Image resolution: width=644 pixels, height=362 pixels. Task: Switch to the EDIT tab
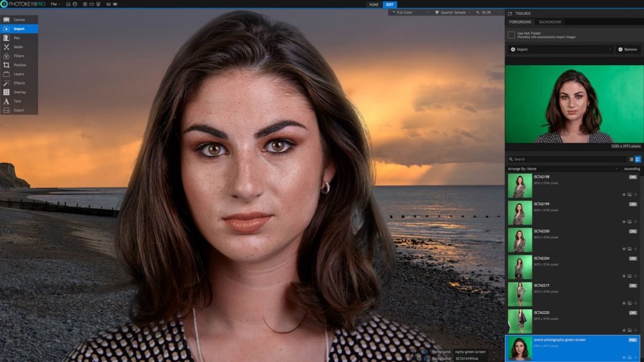[x=390, y=4]
